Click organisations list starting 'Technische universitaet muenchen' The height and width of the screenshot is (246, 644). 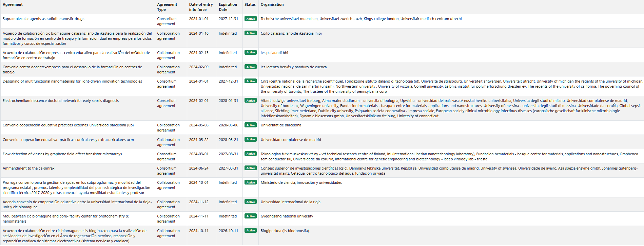click(361, 19)
